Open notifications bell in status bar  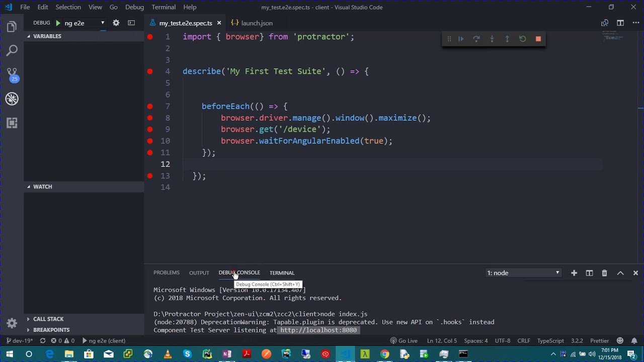click(634, 341)
